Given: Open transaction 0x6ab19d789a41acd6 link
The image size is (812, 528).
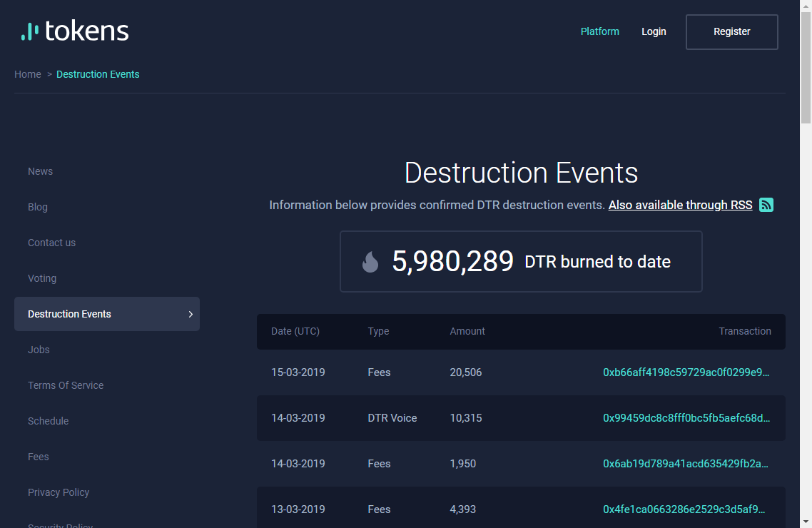Looking at the screenshot, I should point(686,464).
